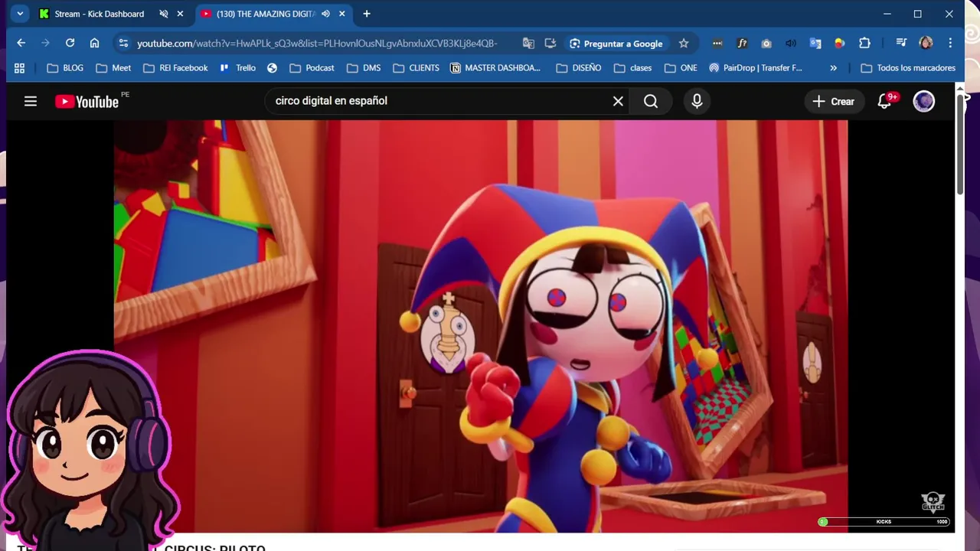Image resolution: width=980 pixels, height=551 pixels.
Task: Open YouTube notifications bell
Action: pos(886,101)
